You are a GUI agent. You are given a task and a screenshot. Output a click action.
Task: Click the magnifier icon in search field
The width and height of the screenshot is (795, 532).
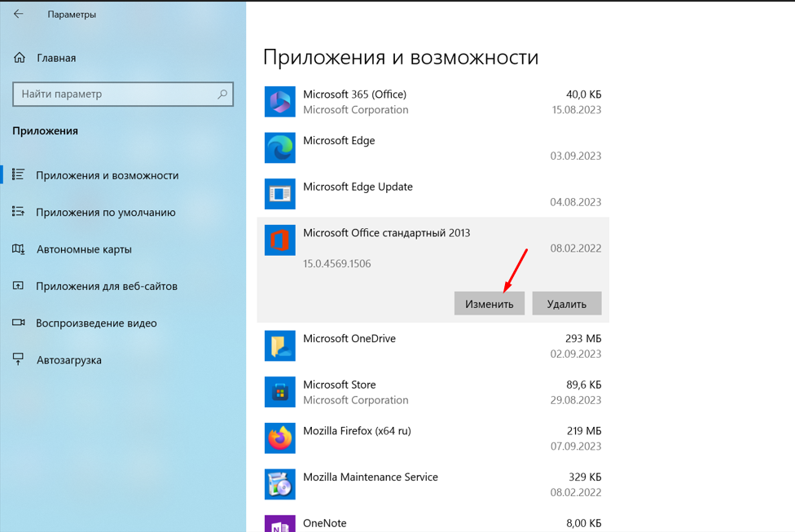coord(222,94)
